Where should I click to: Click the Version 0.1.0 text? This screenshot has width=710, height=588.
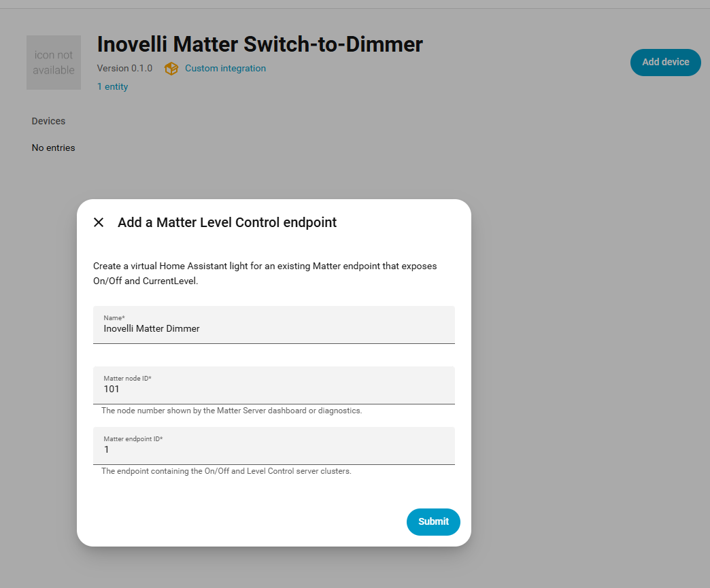pos(124,69)
